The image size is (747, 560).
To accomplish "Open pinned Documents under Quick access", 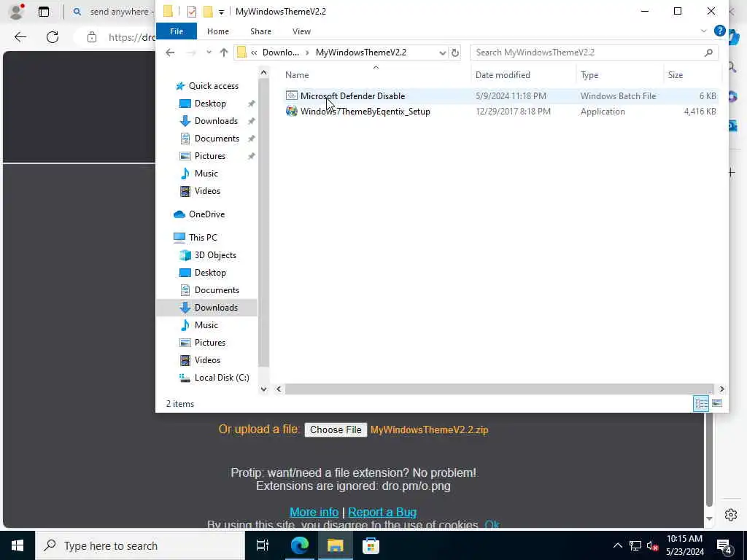I will click(217, 139).
